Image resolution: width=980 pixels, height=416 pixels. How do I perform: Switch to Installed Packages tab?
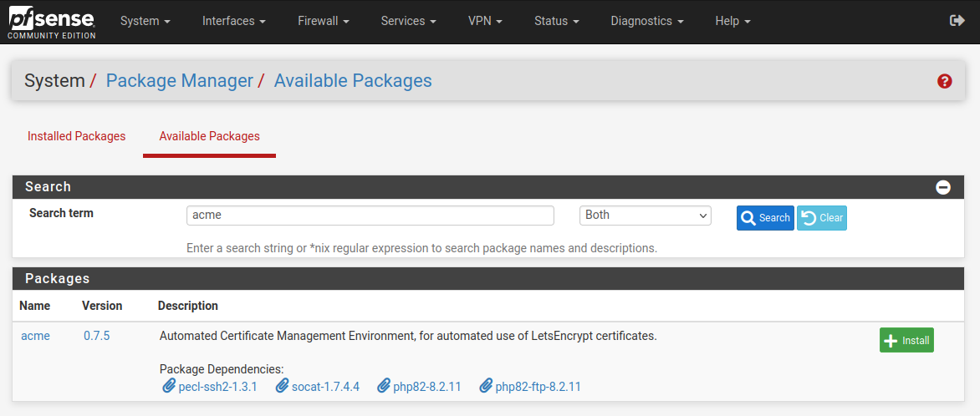tap(77, 136)
